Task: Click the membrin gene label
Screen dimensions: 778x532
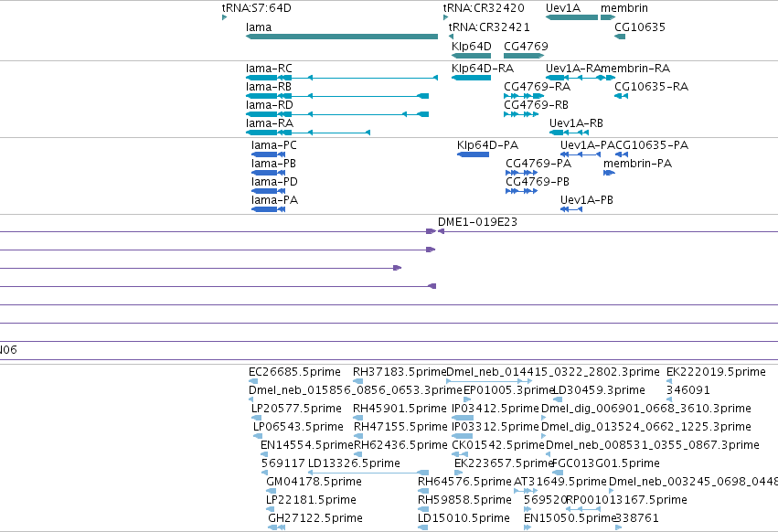Action: 624,8
